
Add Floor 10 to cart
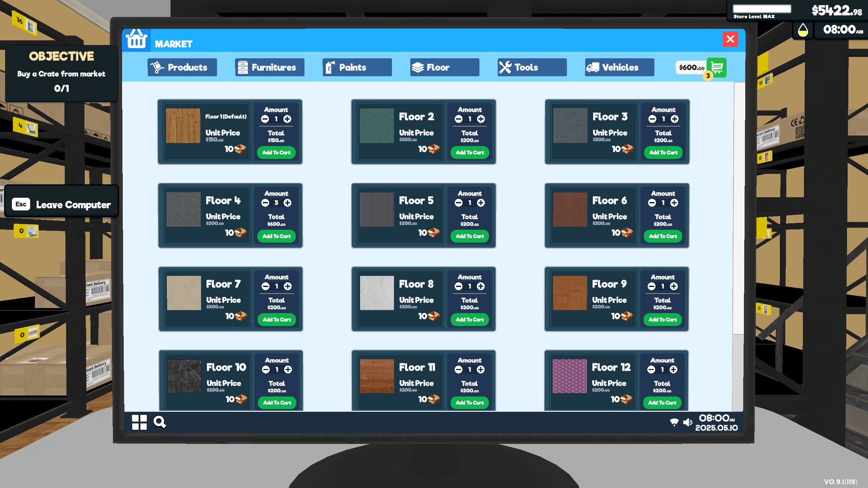(x=277, y=403)
